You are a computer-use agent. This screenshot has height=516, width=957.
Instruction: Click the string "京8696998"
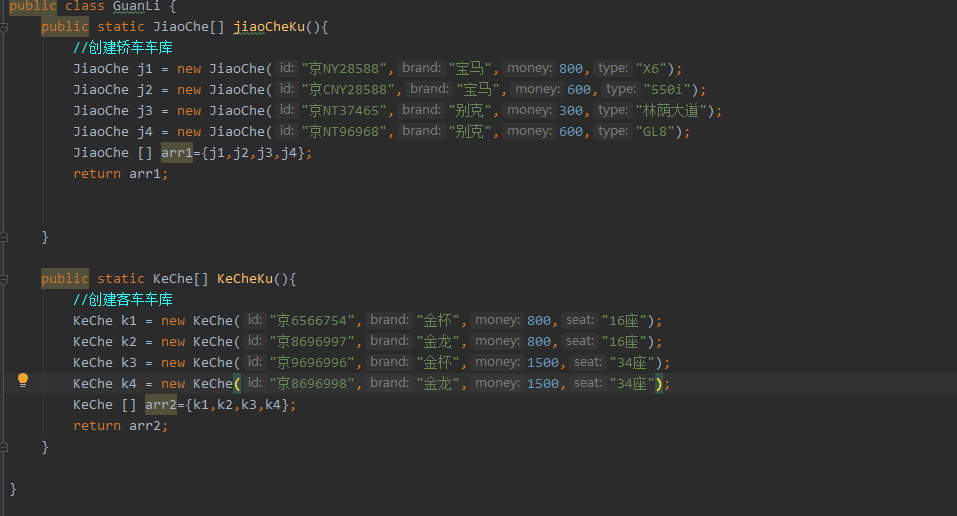click(312, 383)
